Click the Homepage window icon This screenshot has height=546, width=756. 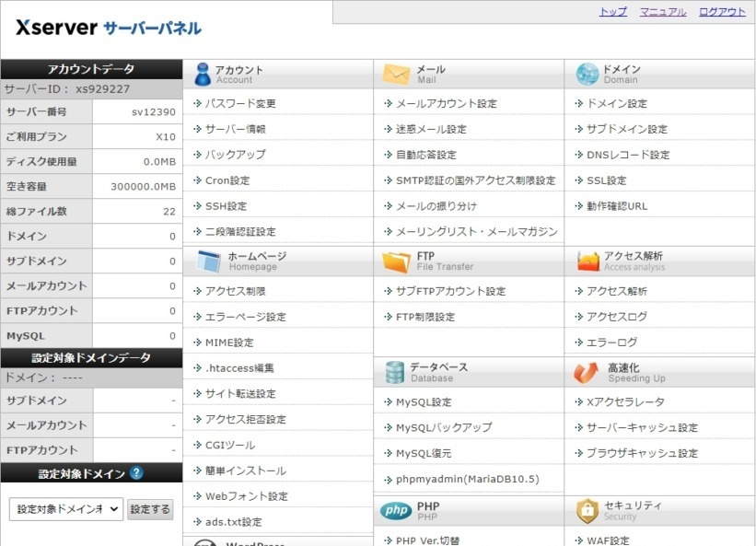coord(208,261)
